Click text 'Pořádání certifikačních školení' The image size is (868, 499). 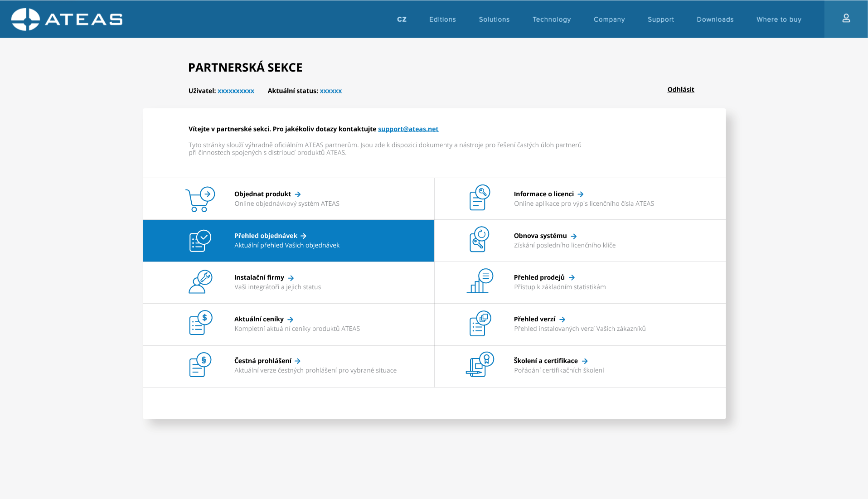click(x=559, y=370)
